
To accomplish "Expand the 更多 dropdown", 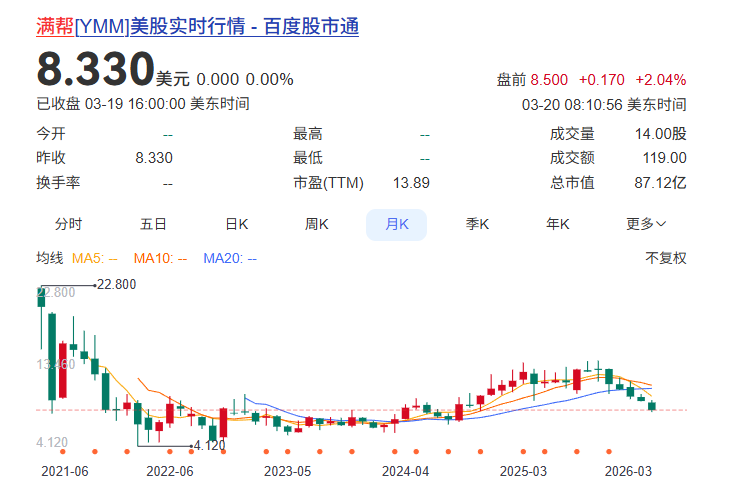I will pos(646,224).
